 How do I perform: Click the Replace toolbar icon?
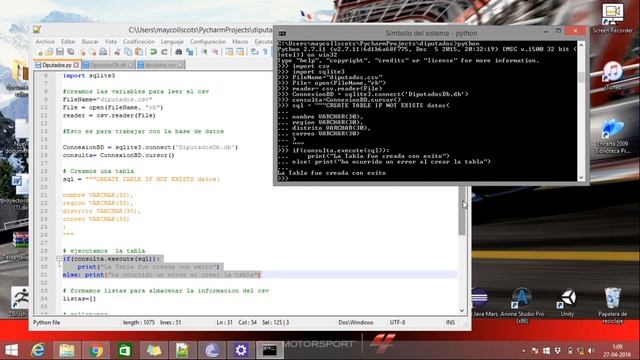click(189, 52)
